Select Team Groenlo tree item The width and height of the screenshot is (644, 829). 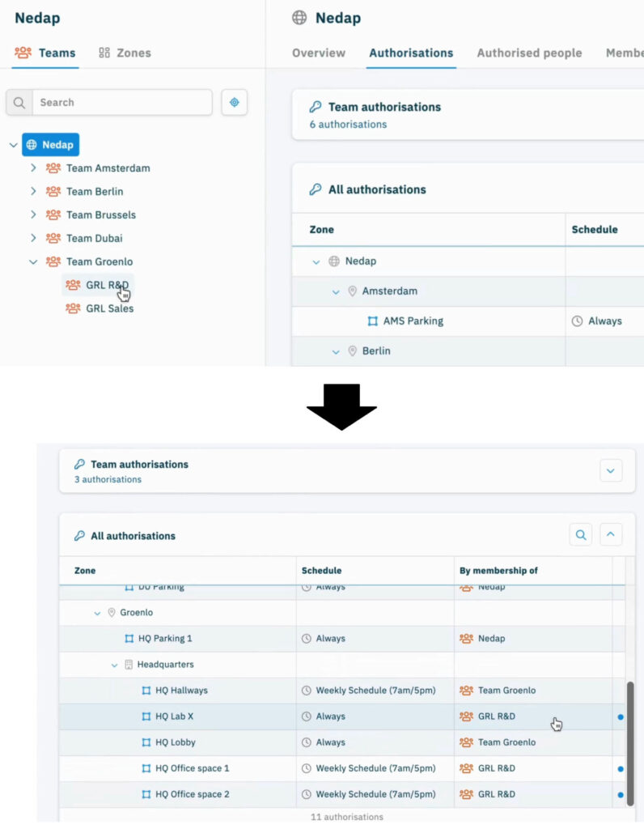[x=89, y=261]
